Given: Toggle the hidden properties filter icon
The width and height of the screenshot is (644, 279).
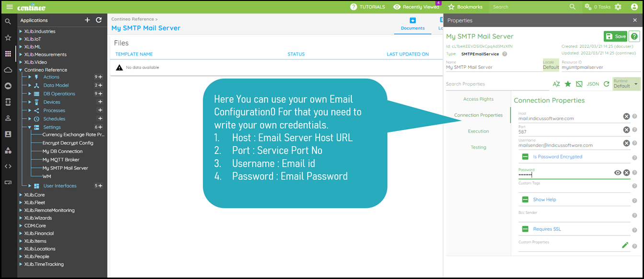Looking at the screenshot, I should 579,84.
